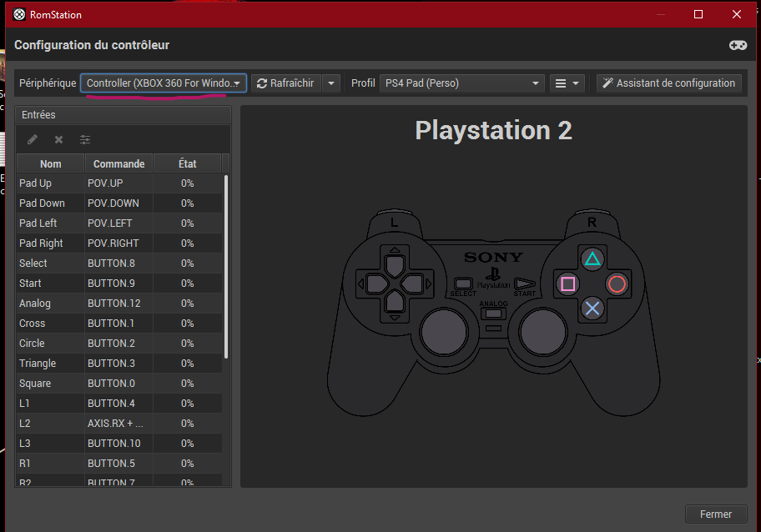Select the L2 input row
Viewport: 761px width, 532px height.
[x=119, y=424]
